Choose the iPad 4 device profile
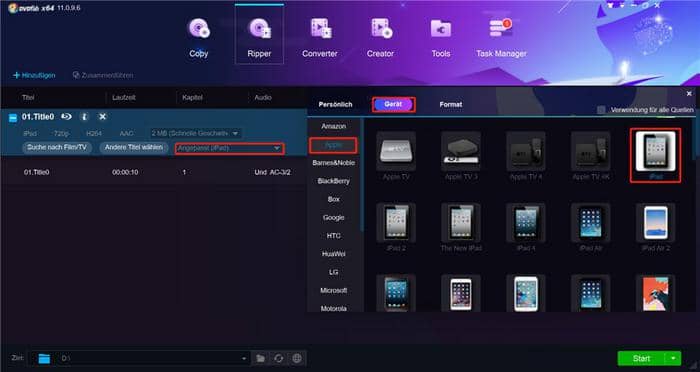 pyautogui.click(x=526, y=227)
